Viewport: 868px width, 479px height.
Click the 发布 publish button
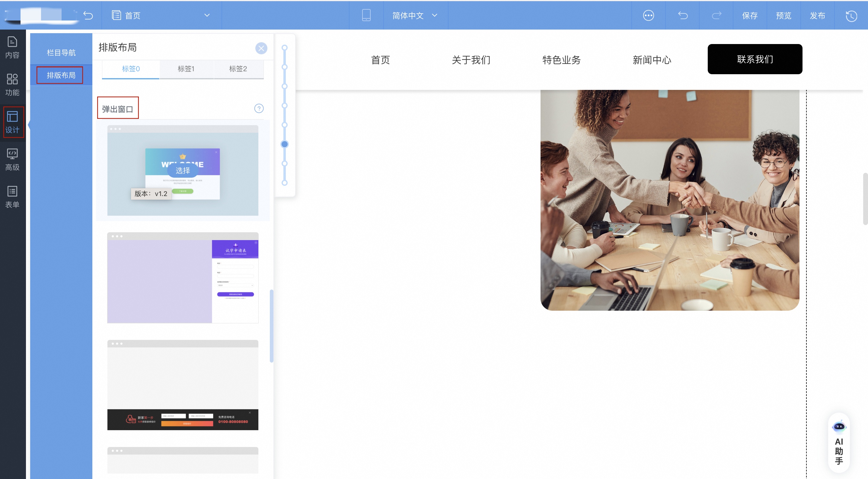tap(817, 15)
